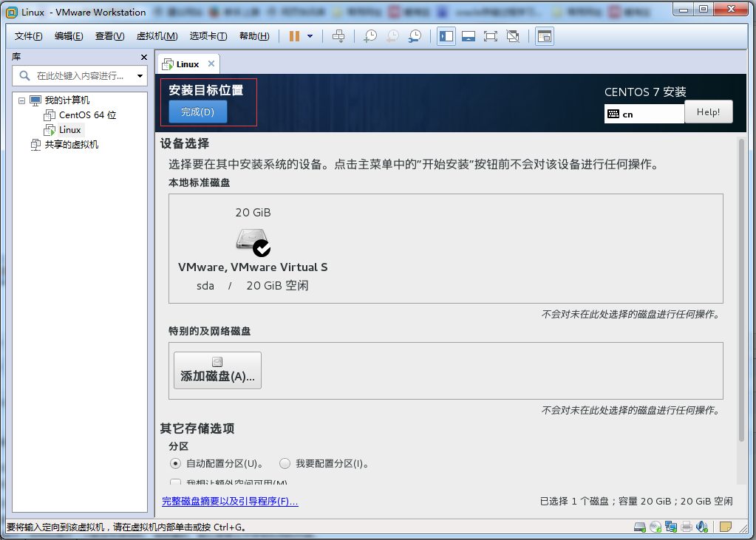The width and height of the screenshot is (756, 540).
Task: Select the 20 GiB sda disk icon
Action: pyautogui.click(x=253, y=242)
